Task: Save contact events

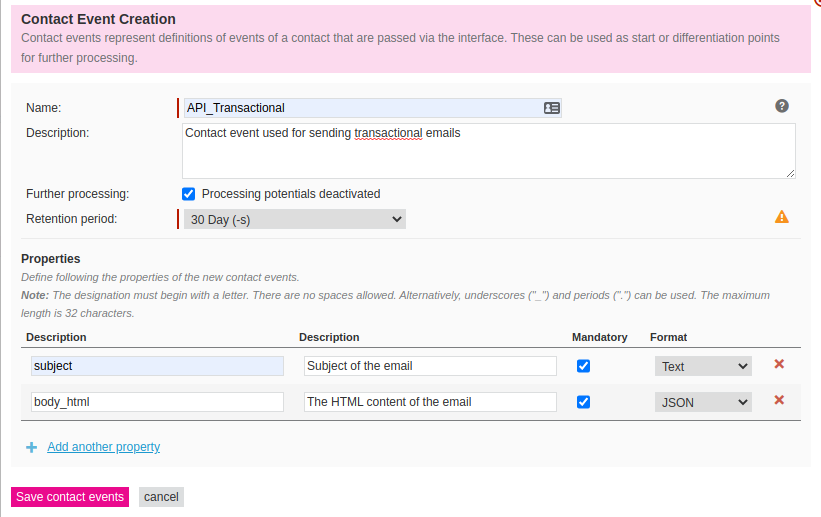Action: point(70,497)
